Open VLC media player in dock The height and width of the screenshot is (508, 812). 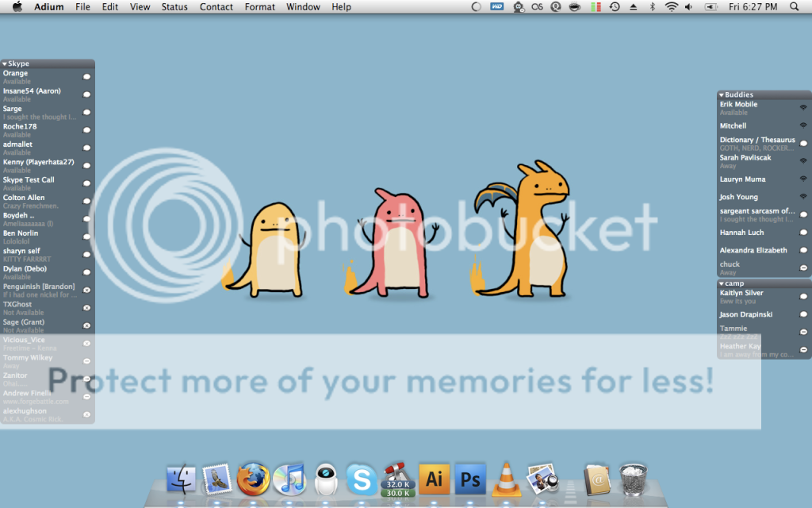[506, 479]
